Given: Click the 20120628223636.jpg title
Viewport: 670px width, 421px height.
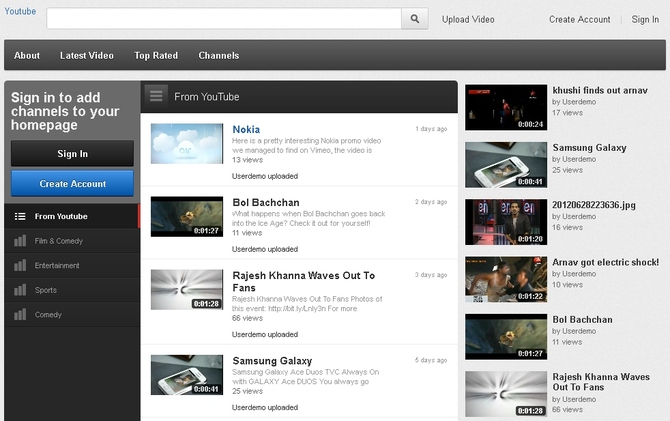Looking at the screenshot, I should pyautogui.click(x=594, y=205).
